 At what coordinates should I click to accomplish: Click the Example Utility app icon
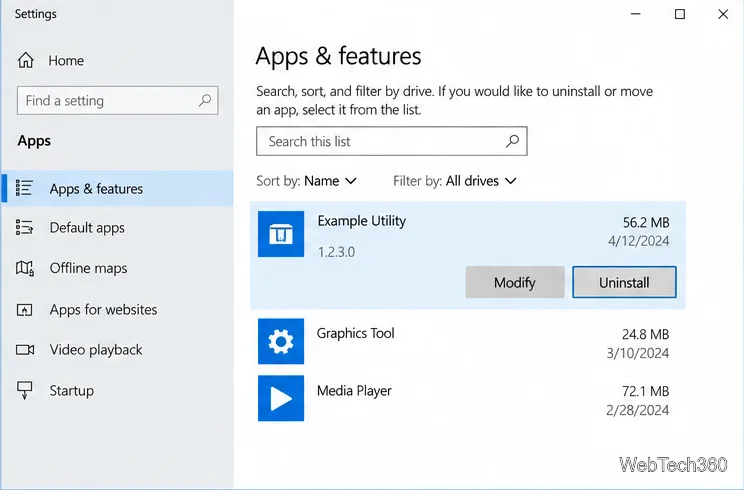click(281, 234)
